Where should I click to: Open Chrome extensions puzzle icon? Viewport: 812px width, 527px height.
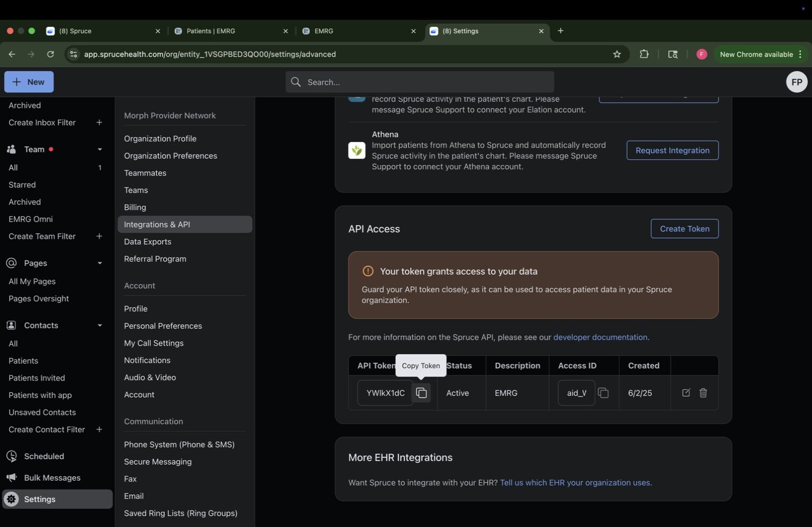[644, 54]
